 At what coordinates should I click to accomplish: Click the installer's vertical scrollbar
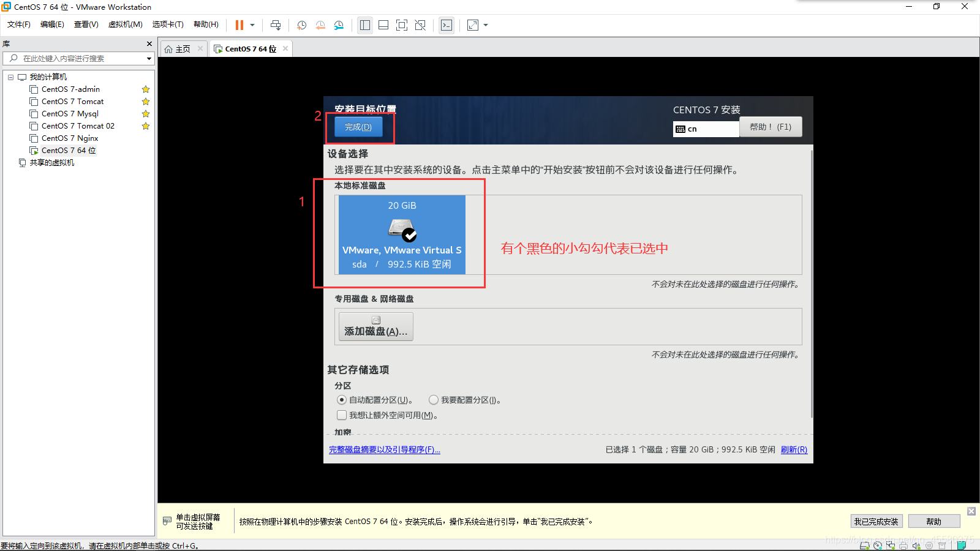812,285
